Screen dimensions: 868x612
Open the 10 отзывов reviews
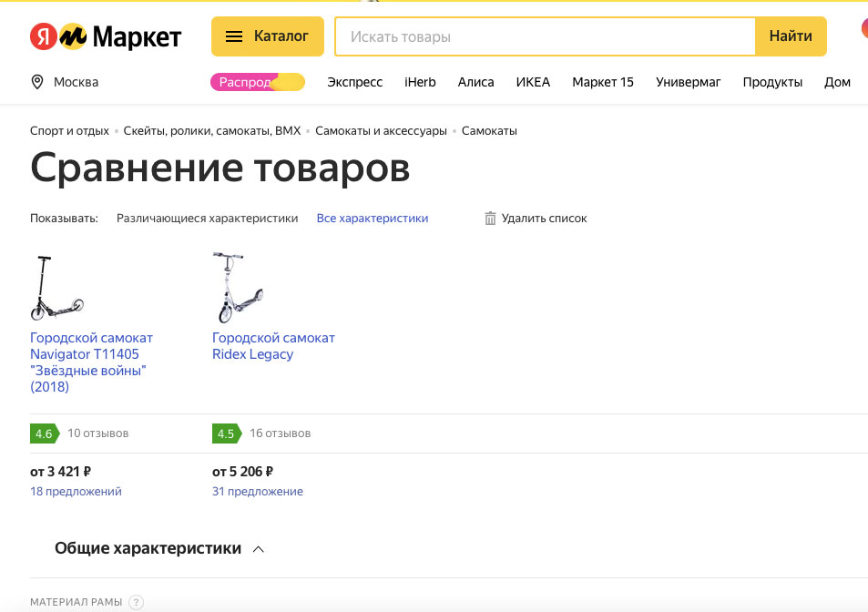click(98, 433)
